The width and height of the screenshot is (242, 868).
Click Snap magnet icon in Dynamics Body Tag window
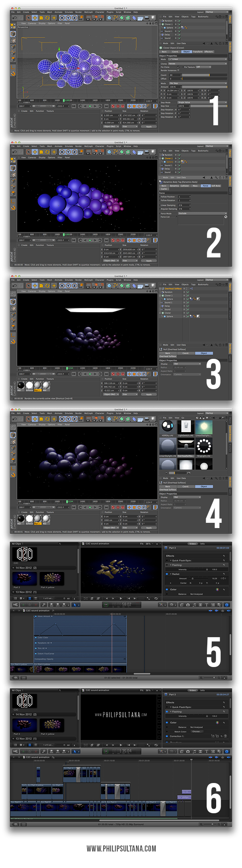coord(13,208)
